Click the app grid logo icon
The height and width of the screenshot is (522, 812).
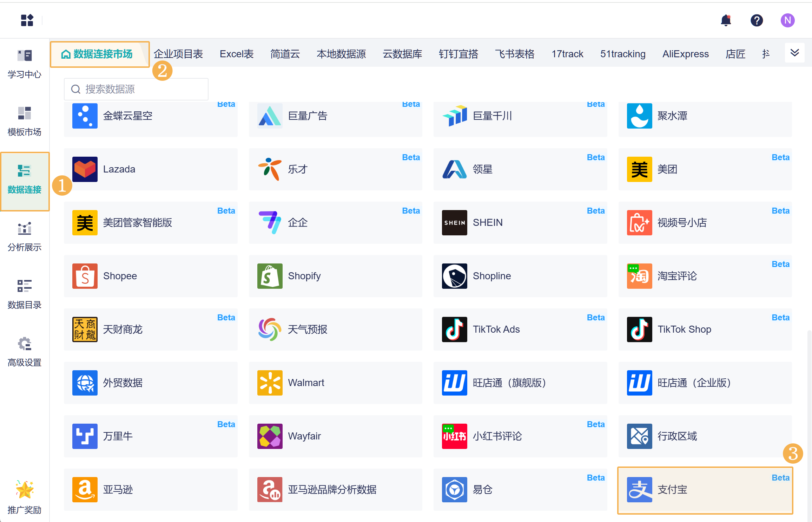click(x=27, y=20)
